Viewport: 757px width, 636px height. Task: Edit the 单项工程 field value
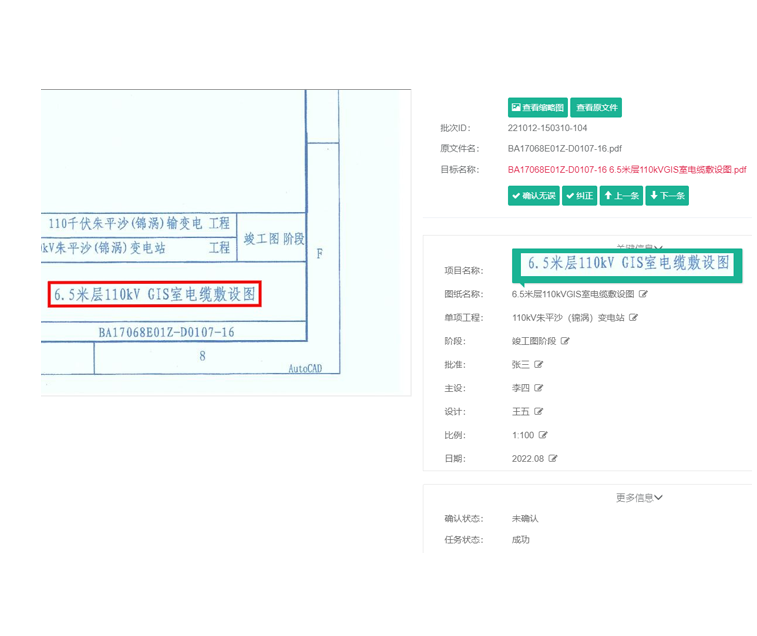tap(634, 318)
